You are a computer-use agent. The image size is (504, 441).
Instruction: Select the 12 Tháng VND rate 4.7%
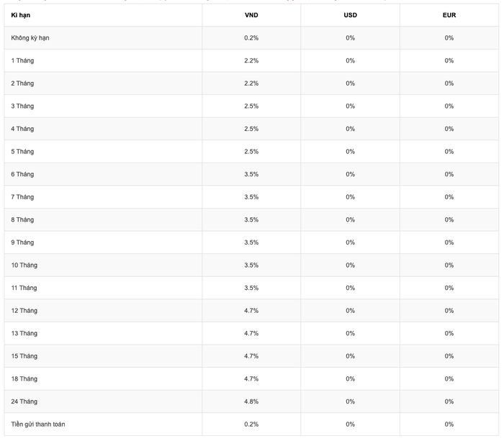pyautogui.click(x=251, y=311)
